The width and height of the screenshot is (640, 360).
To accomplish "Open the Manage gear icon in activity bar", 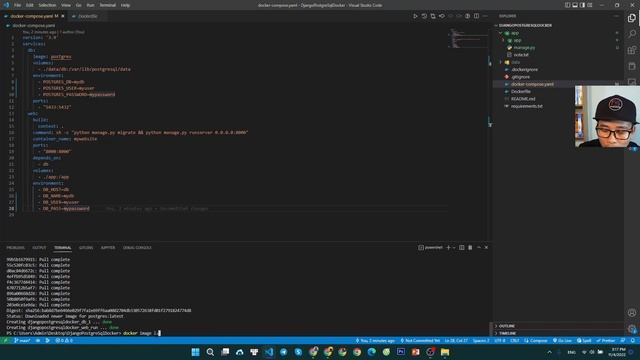I will (632, 329).
